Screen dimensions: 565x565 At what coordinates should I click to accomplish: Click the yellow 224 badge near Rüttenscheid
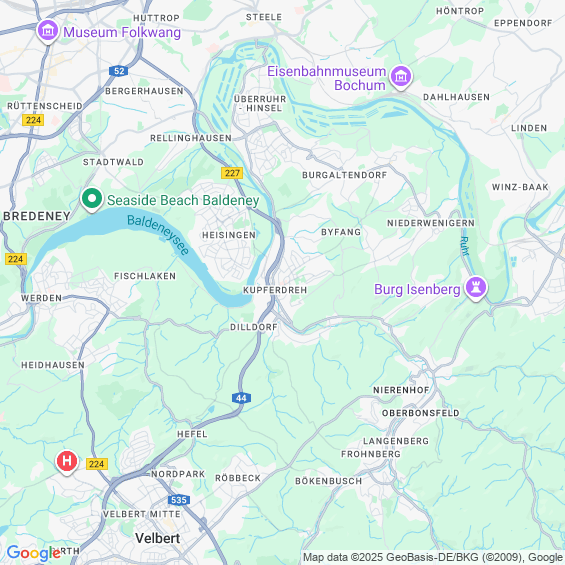tap(33, 120)
